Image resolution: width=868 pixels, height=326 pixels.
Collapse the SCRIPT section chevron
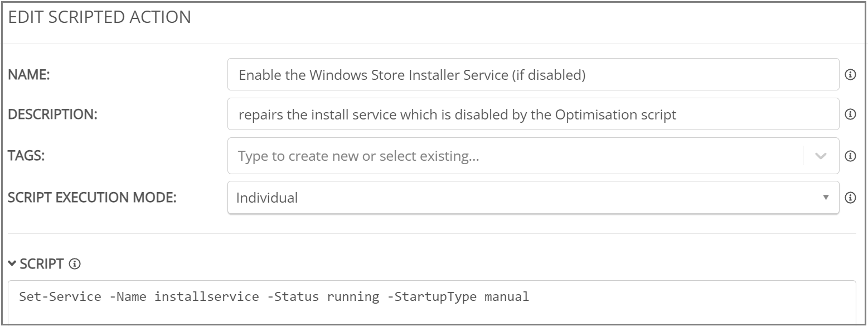point(12,265)
